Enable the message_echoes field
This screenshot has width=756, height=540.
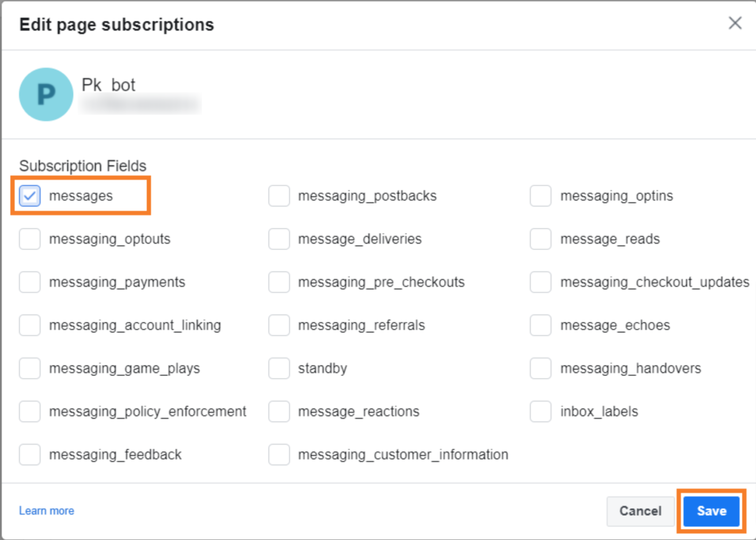coord(540,325)
